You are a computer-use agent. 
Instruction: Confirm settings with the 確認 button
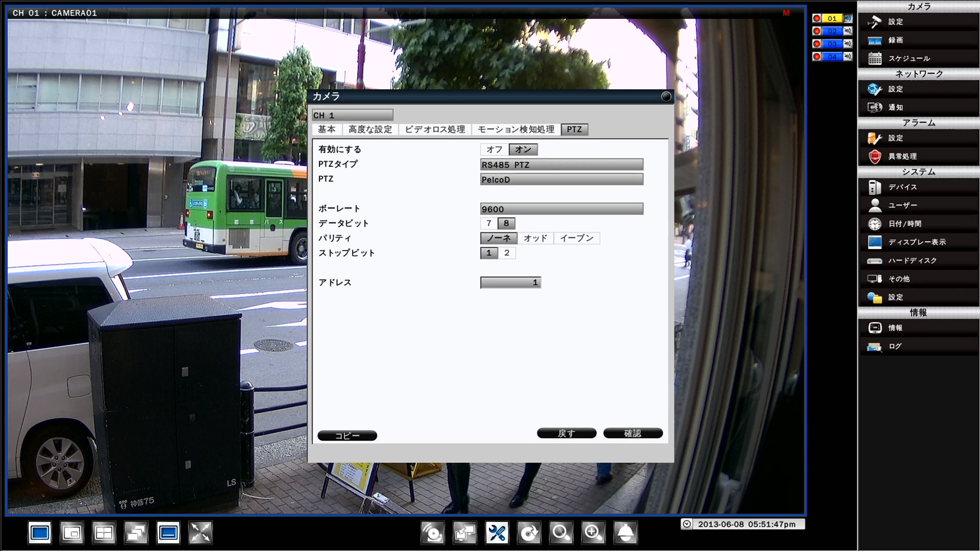pos(632,433)
